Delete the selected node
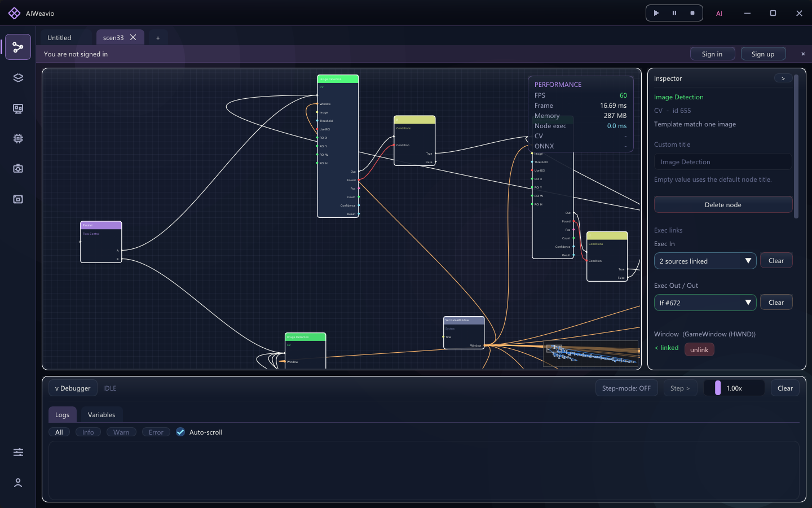 pos(723,205)
